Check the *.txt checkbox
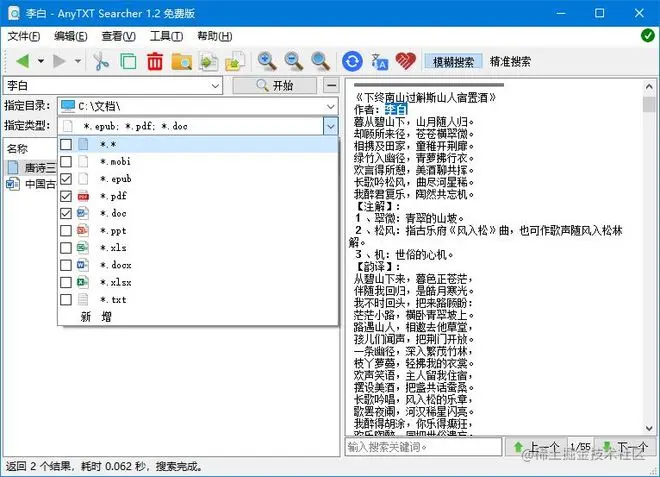 pyautogui.click(x=66, y=300)
